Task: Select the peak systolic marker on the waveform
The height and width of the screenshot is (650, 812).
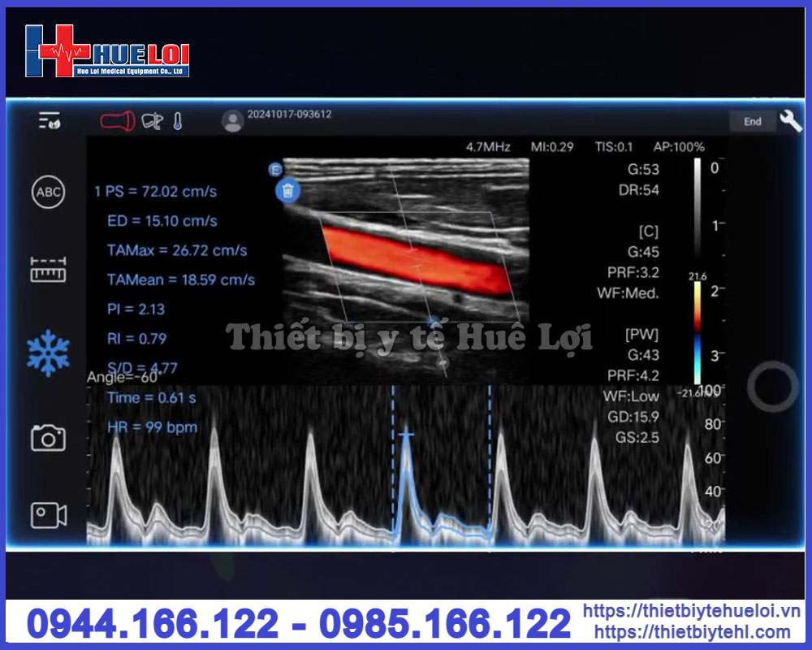Action: pos(406,435)
